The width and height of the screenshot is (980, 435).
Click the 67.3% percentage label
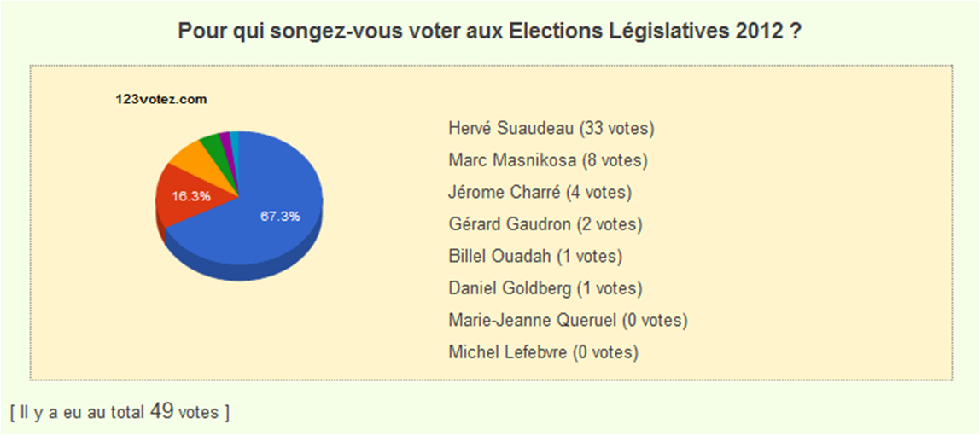coord(280,217)
